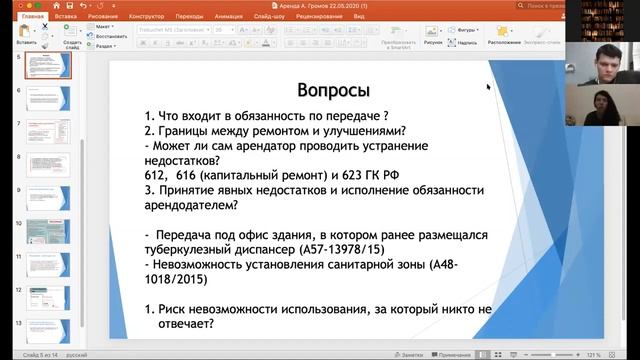Image resolution: width=640 pixels, height=360 pixels.
Task: Click the Расположение arrange icon
Action: (502, 31)
